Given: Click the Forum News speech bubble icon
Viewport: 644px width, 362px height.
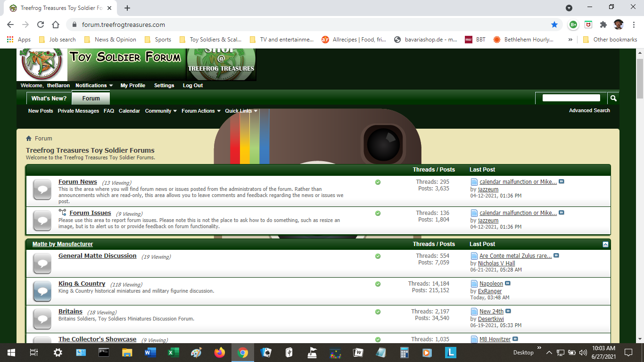Looking at the screenshot, I should click(x=42, y=189).
